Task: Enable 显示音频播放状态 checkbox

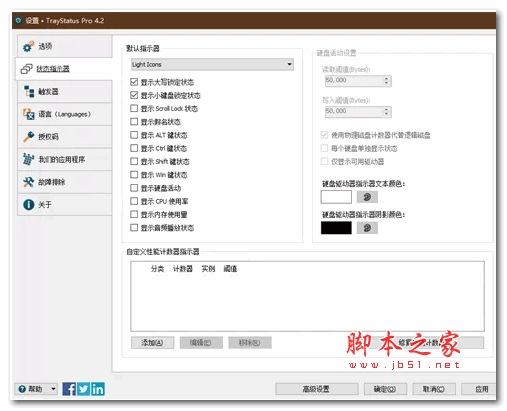Action: click(134, 228)
